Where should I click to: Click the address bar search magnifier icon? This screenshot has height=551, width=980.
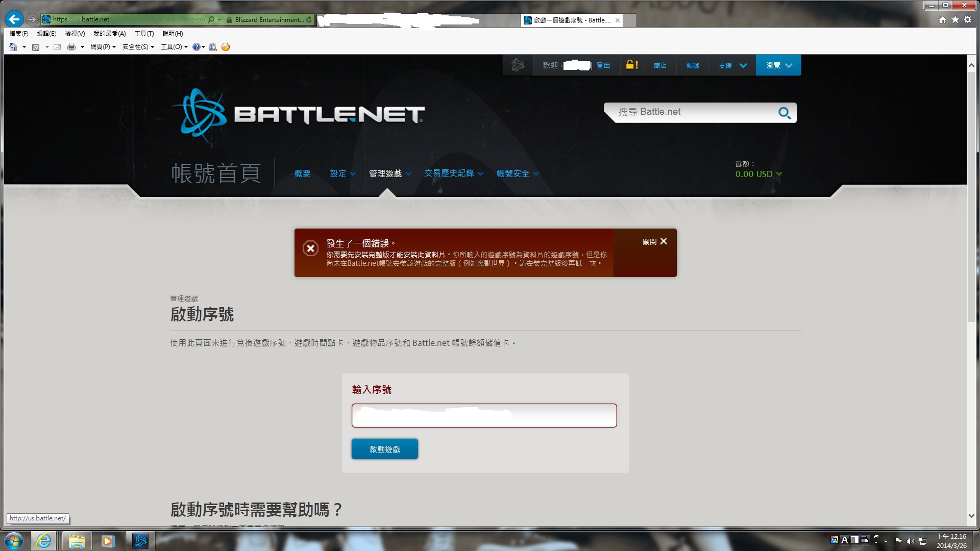(x=211, y=19)
